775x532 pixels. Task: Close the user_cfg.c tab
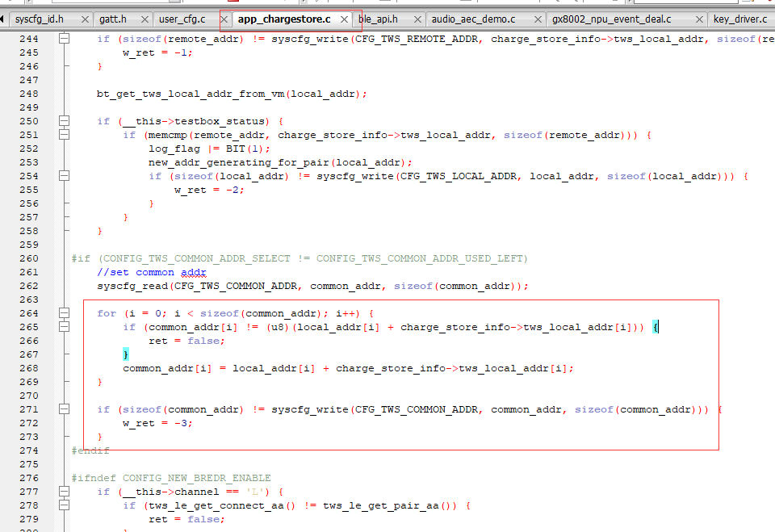pos(224,19)
